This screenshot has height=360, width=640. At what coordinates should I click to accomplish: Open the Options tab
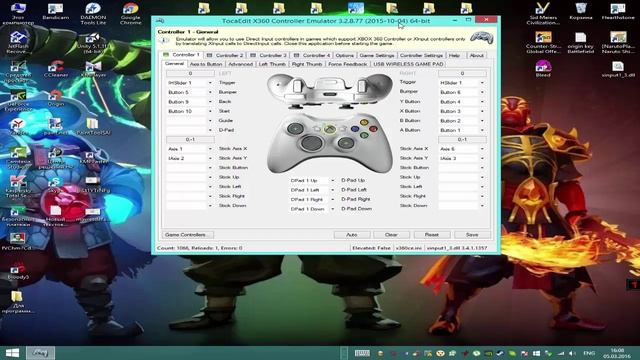click(345, 55)
